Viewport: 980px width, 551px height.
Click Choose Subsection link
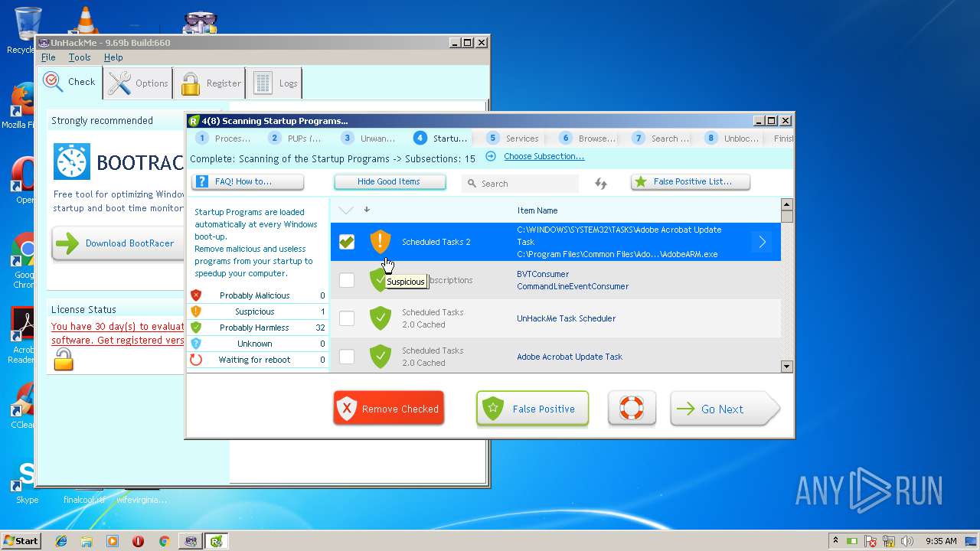click(x=544, y=156)
